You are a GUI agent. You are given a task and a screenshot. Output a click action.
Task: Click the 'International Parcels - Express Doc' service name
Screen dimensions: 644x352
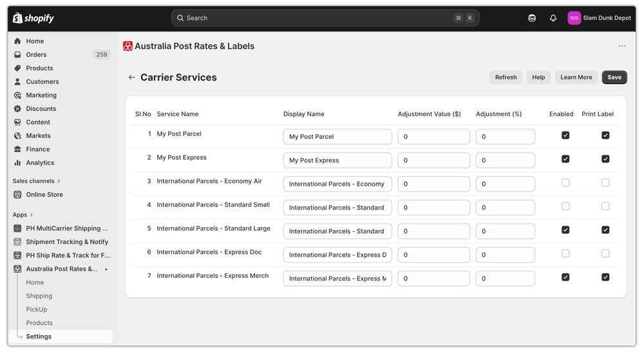209,252
